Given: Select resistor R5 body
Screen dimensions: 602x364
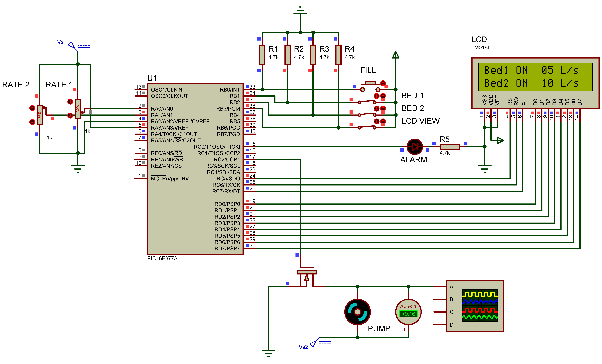Looking at the screenshot, I should [x=450, y=147].
